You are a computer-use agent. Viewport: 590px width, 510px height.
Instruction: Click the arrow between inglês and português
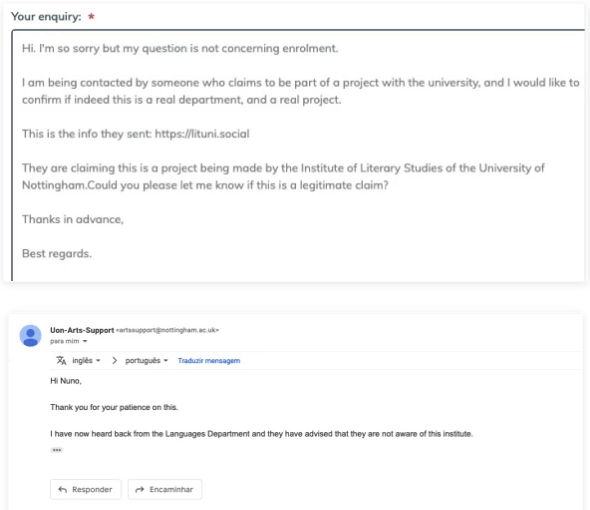point(114,361)
